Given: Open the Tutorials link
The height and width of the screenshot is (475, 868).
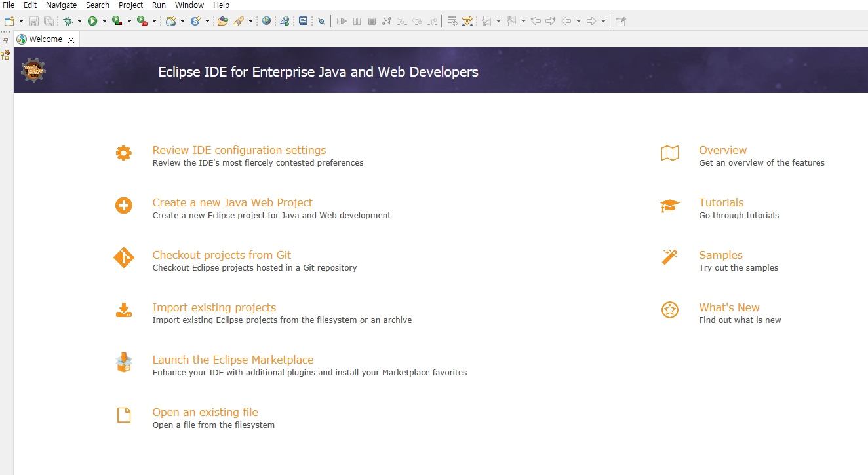Looking at the screenshot, I should [x=721, y=202].
